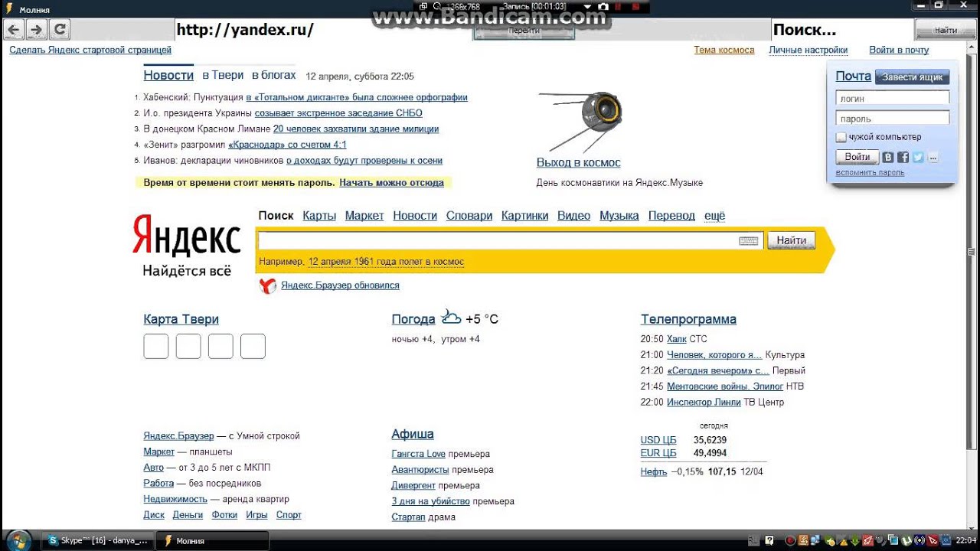
Task: Switch to Skype in the taskbar
Action: (98, 540)
